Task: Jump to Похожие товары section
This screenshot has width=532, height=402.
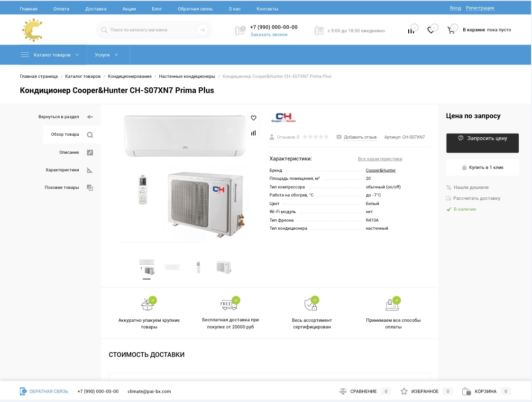Action: [62, 187]
